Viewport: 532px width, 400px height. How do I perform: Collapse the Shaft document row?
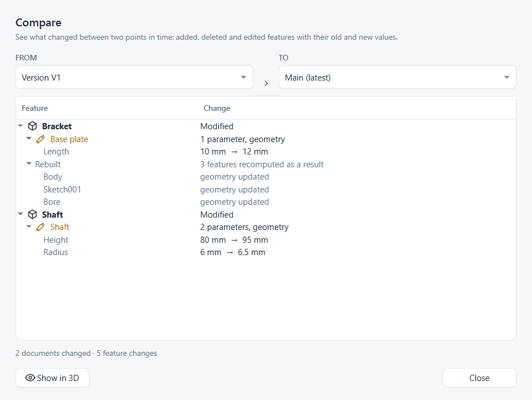tap(20, 214)
